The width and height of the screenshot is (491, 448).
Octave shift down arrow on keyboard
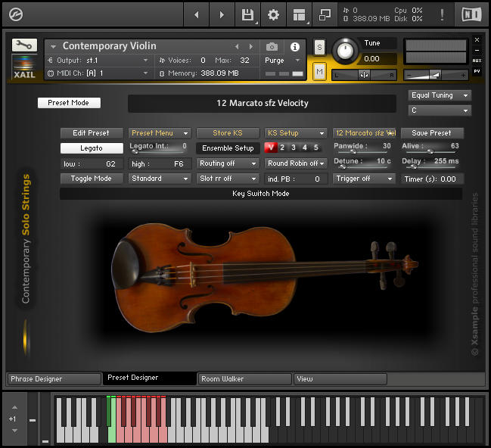pyautogui.click(x=14, y=431)
